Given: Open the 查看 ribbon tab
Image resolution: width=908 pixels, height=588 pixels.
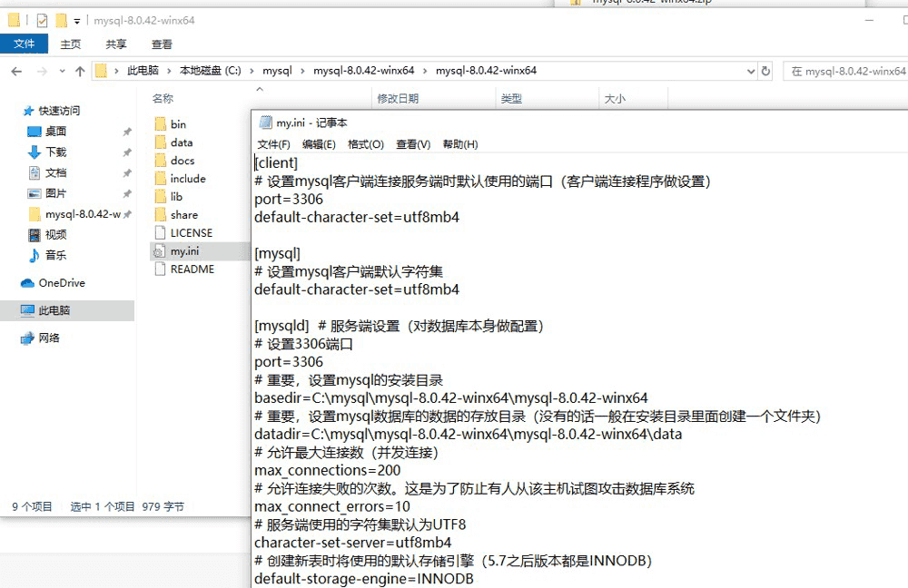Looking at the screenshot, I should click(x=162, y=44).
